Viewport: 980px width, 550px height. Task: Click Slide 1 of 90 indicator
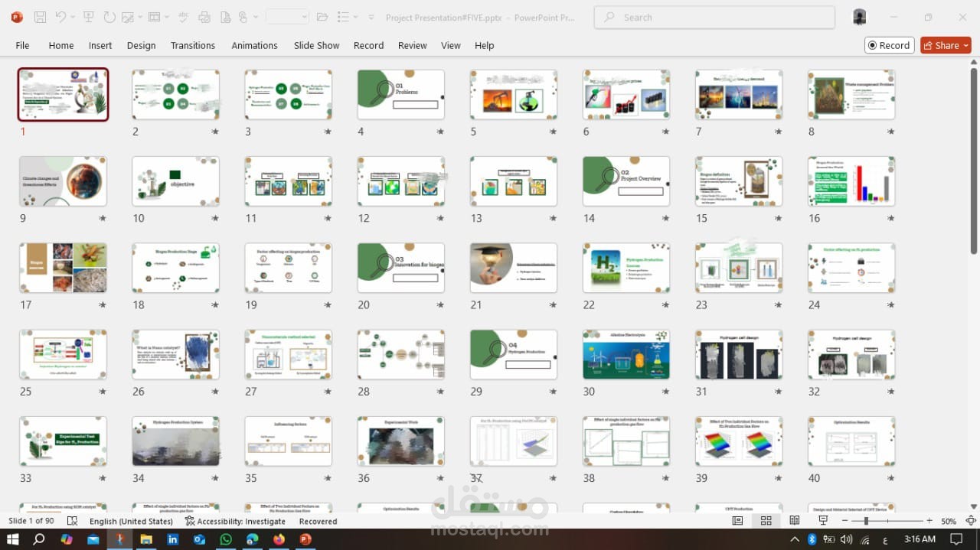[x=31, y=521]
